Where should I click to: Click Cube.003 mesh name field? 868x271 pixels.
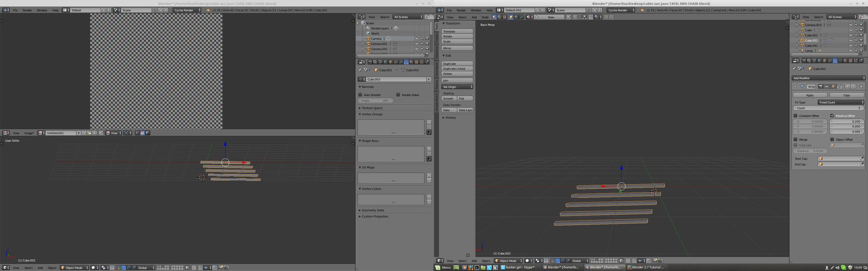coord(396,79)
